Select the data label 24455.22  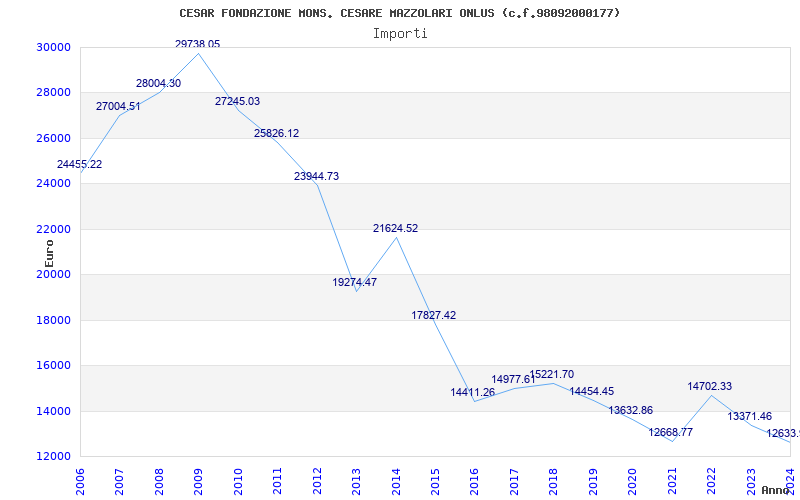click(79, 164)
